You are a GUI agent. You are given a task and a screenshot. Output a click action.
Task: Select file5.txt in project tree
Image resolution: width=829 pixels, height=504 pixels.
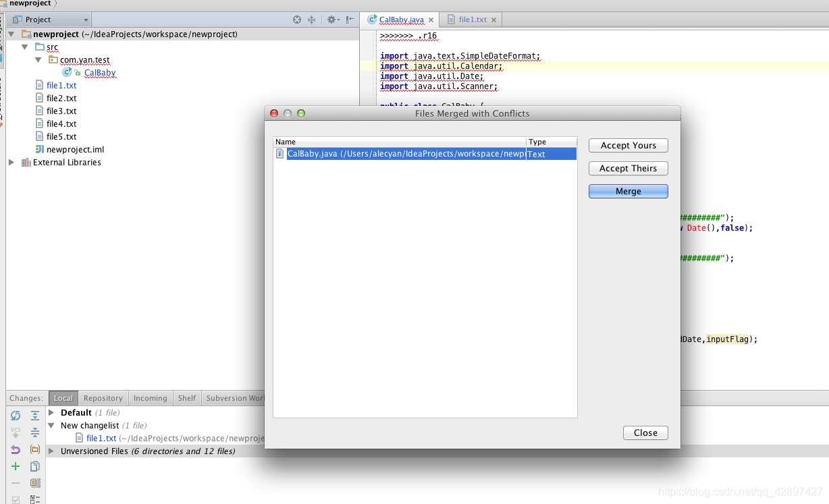point(61,137)
